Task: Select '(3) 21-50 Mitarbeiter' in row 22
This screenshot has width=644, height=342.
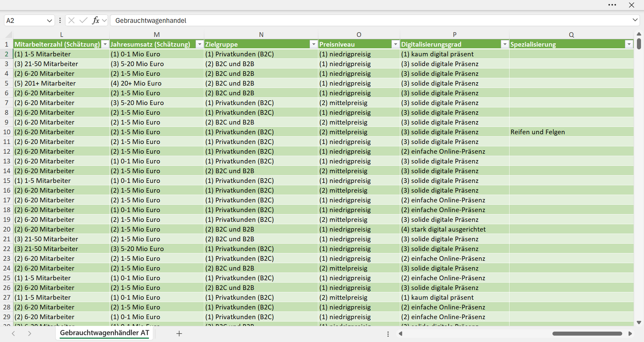Action: 62,249
